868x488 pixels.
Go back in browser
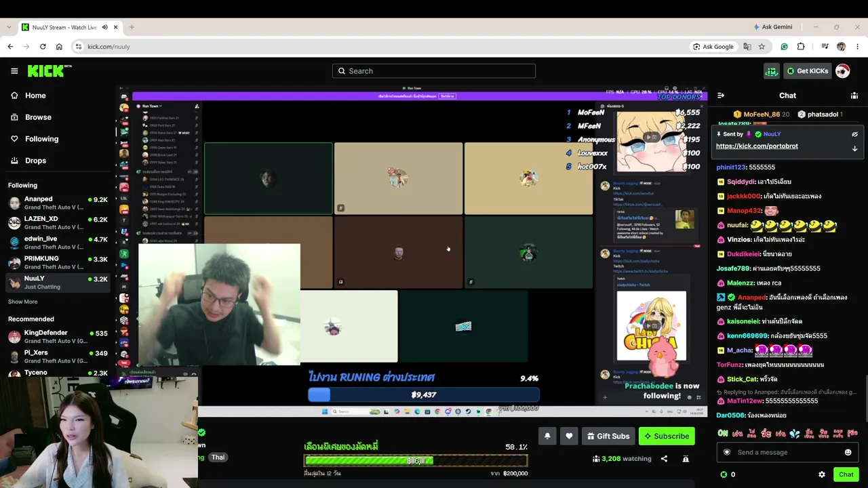[x=10, y=47]
